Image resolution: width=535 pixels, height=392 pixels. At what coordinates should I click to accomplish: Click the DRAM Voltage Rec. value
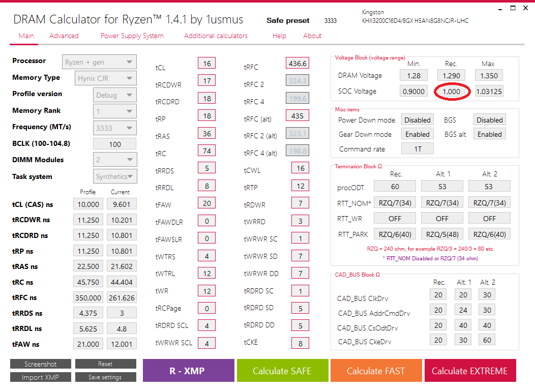click(452, 75)
